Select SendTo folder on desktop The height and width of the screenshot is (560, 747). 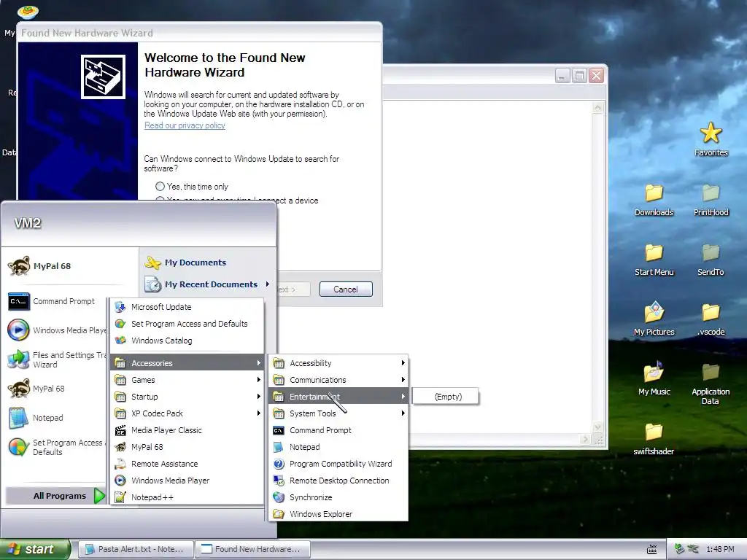[711, 259]
